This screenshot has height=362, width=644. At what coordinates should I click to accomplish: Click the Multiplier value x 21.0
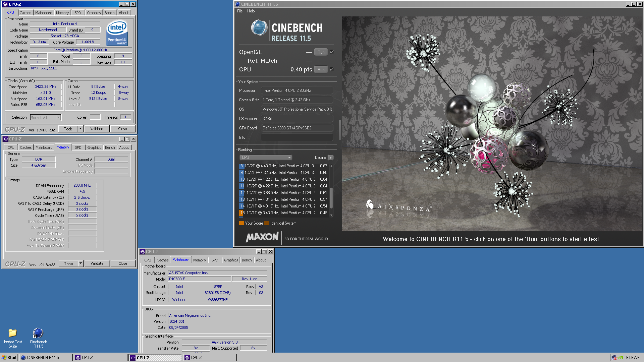coord(46,93)
